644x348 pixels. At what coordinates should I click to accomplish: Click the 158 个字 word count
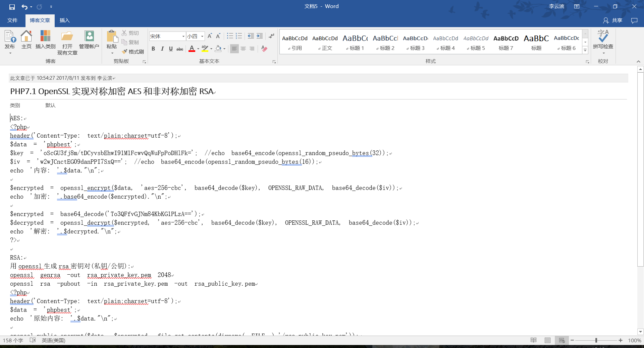click(13, 340)
